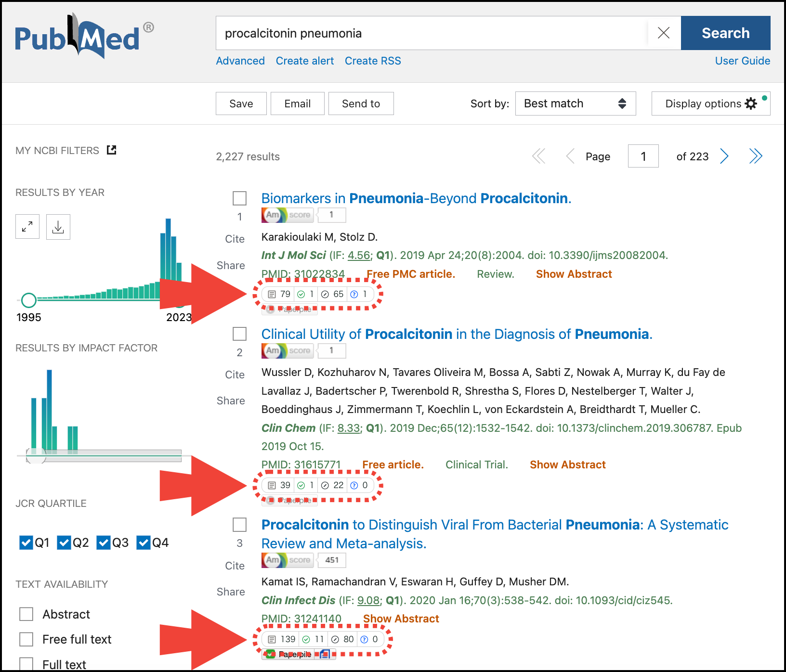Image resolution: width=786 pixels, height=672 pixels.
Task: Uncheck the Q2 JCR quartile filter
Action: pos(64,542)
